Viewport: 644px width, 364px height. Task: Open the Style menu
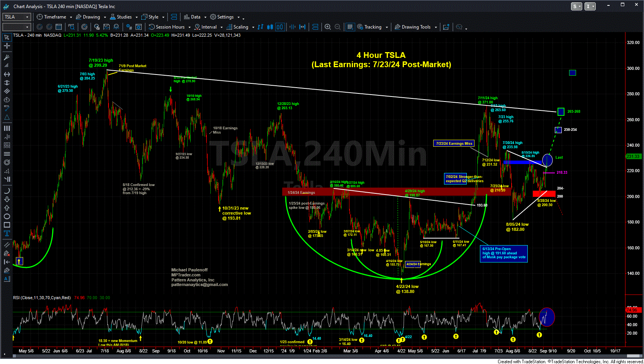click(150, 17)
